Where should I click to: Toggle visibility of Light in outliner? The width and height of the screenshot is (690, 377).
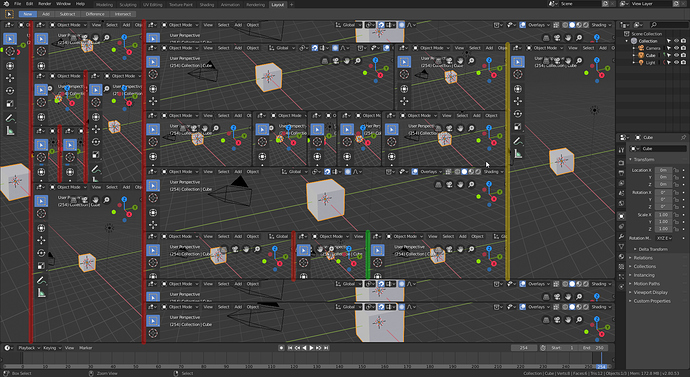tap(676, 62)
